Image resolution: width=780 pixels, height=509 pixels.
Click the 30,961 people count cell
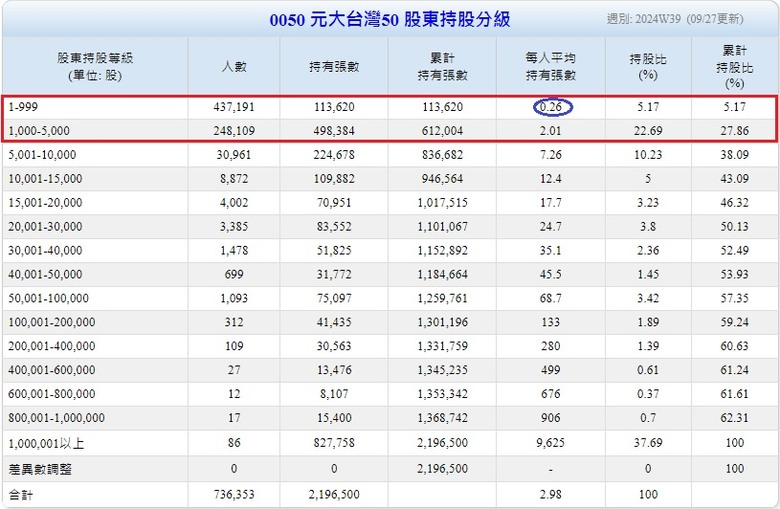click(x=234, y=155)
